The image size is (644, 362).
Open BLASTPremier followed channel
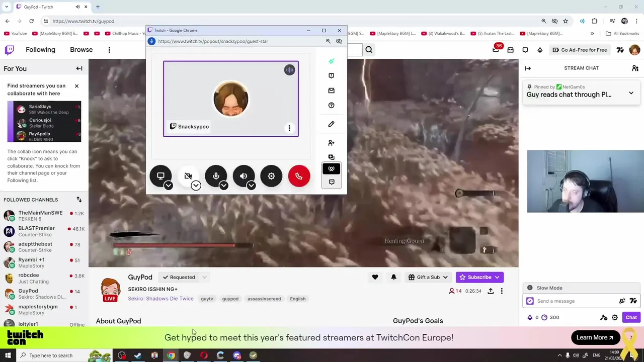44,231
